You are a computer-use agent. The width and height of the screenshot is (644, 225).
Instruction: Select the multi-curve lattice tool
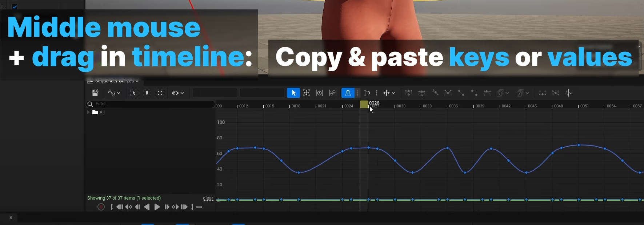(333, 93)
